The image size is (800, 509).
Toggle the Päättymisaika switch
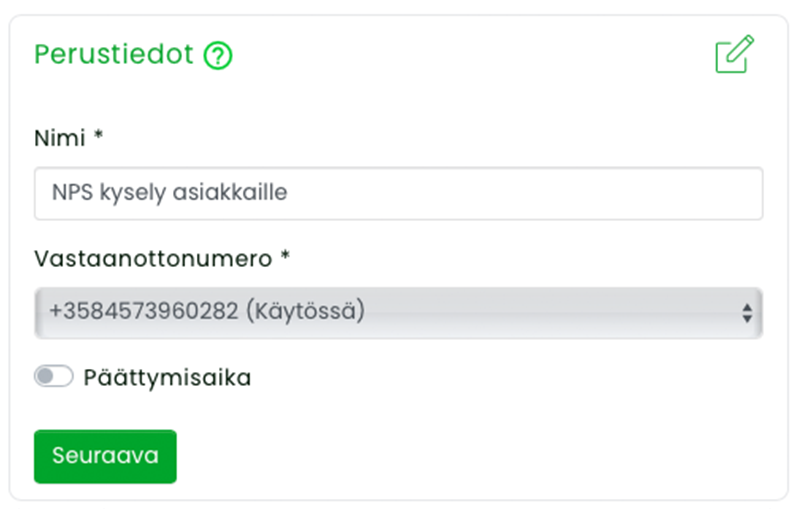[54, 376]
